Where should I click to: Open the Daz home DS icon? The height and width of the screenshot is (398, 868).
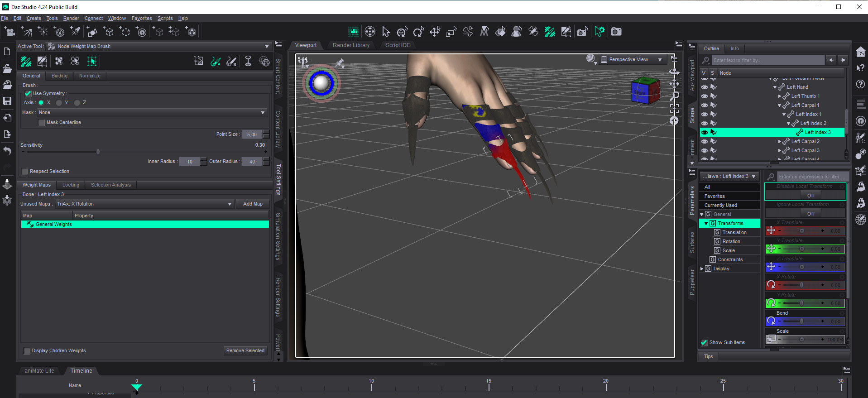pyautogui.click(x=861, y=52)
